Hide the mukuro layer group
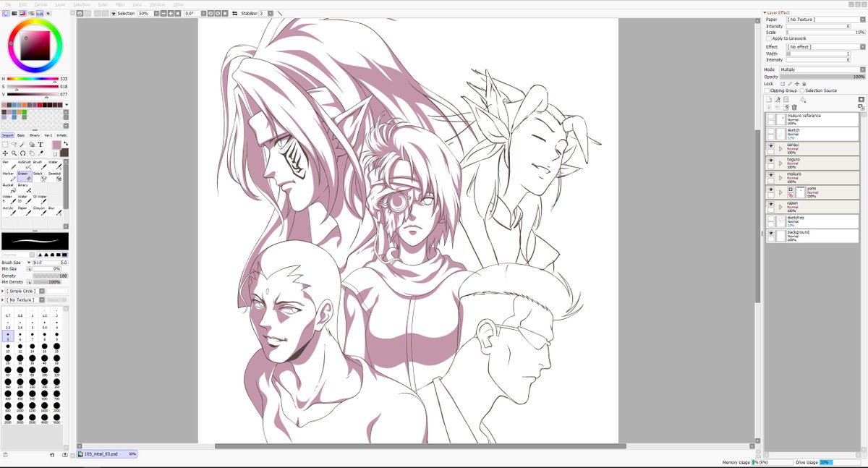Screen dimensions: 868x468 click(770, 174)
